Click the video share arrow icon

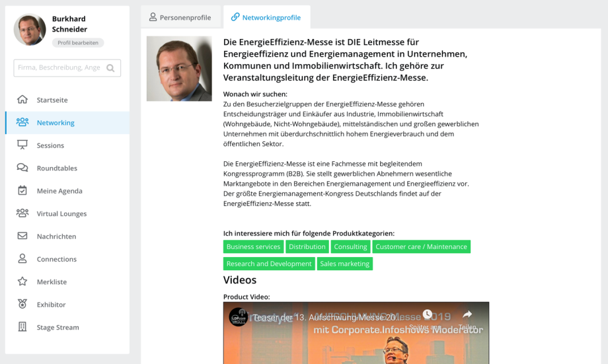tap(467, 314)
